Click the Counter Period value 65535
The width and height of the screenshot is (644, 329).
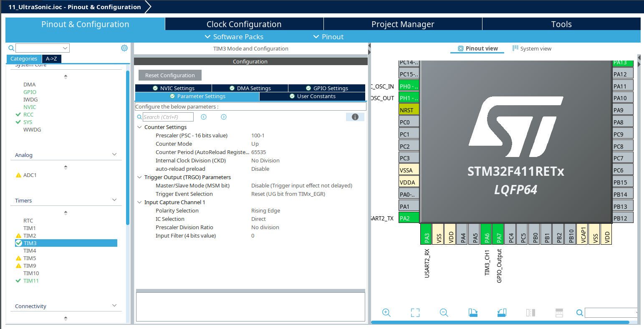[x=259, y=152]
